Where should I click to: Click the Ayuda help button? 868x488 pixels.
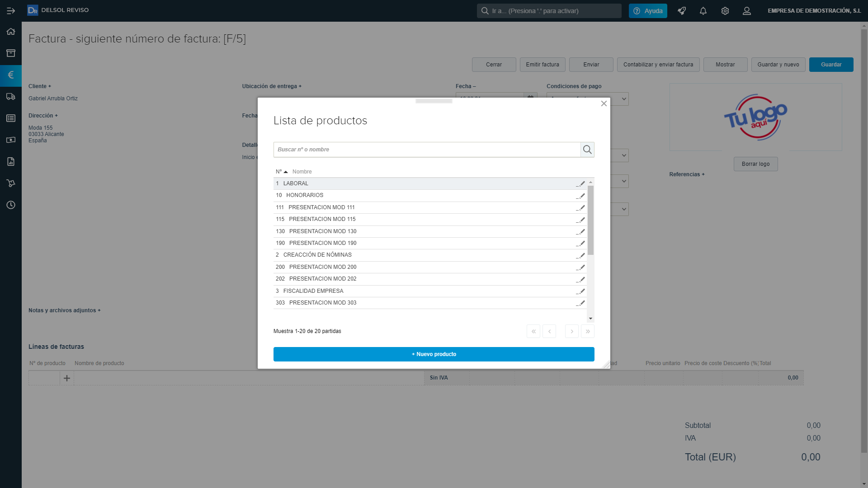click(648, 11)
